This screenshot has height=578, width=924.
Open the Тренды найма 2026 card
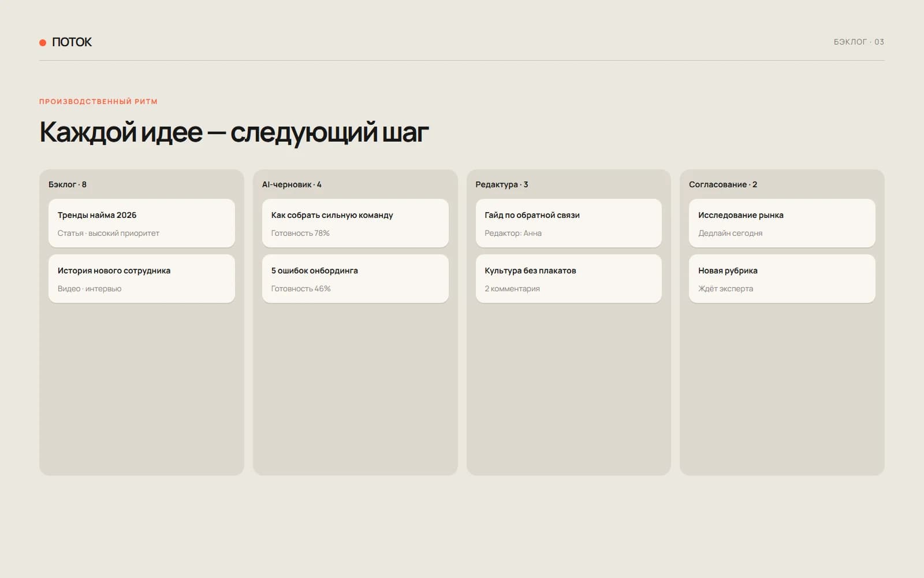coord(141,223)
